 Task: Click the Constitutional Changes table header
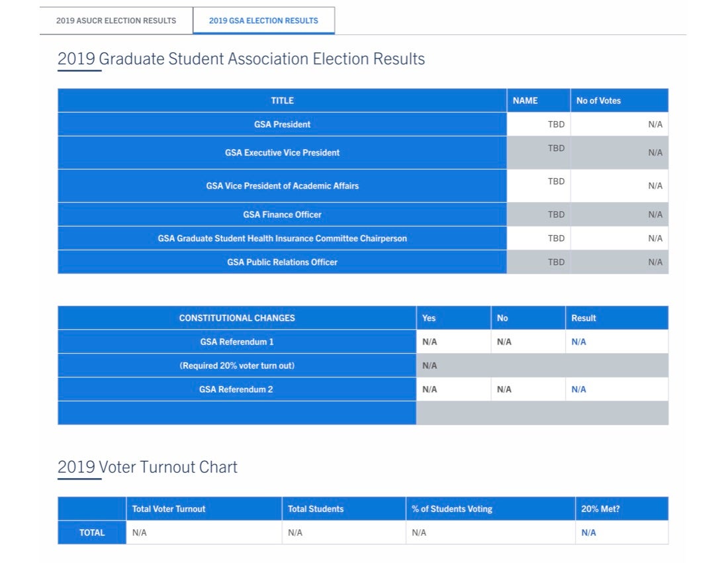[x=237, y=318]
